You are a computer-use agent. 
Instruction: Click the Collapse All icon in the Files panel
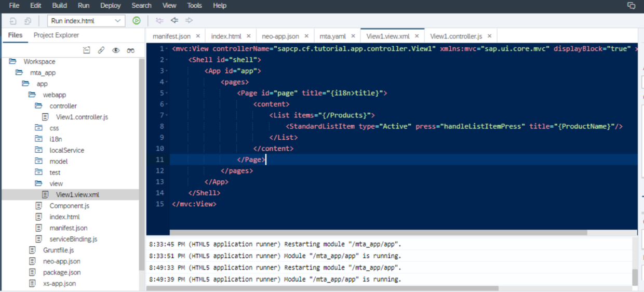point(87,50)
